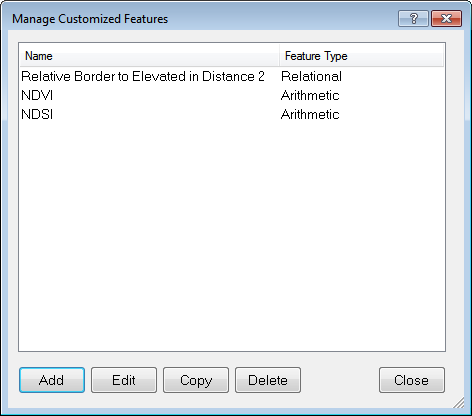
Task: Close the dialog using the red X
Action: tap(446, 18)
